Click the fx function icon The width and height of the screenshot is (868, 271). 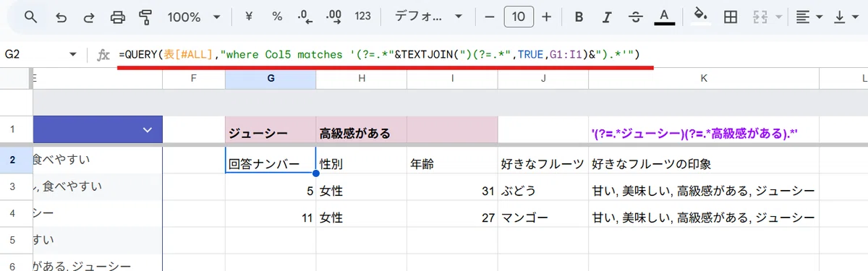tap(103, 55)
